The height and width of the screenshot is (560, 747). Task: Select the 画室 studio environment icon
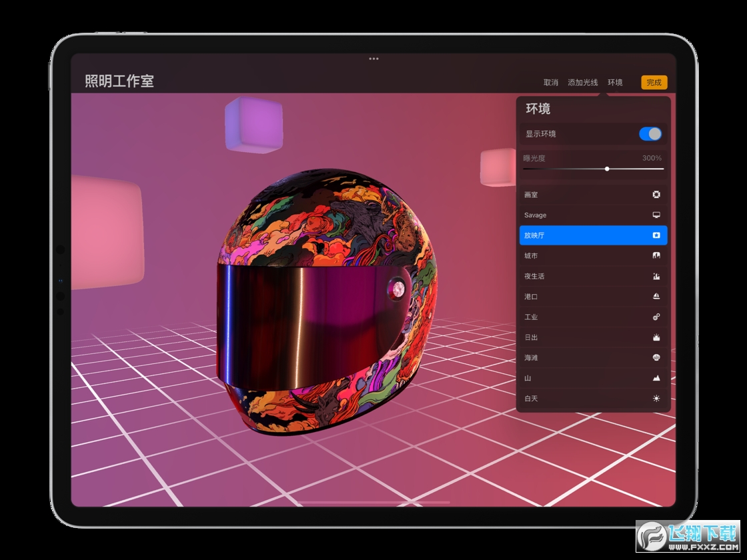[656, 195]
